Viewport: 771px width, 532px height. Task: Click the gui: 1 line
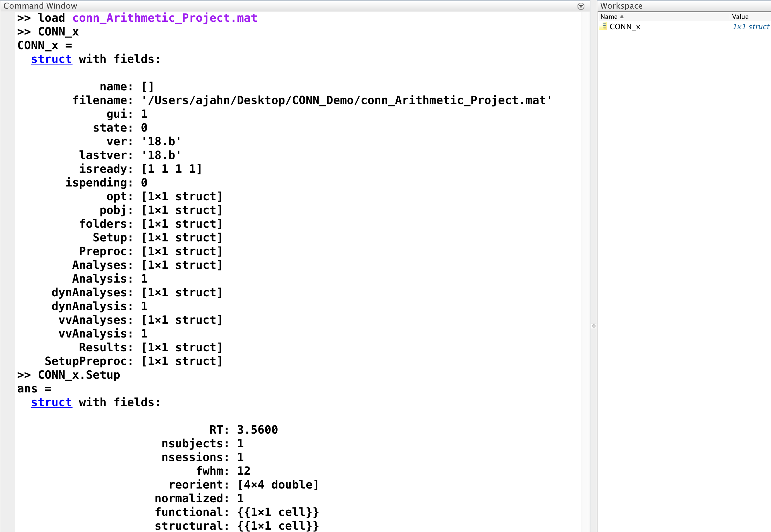[127, 114]
